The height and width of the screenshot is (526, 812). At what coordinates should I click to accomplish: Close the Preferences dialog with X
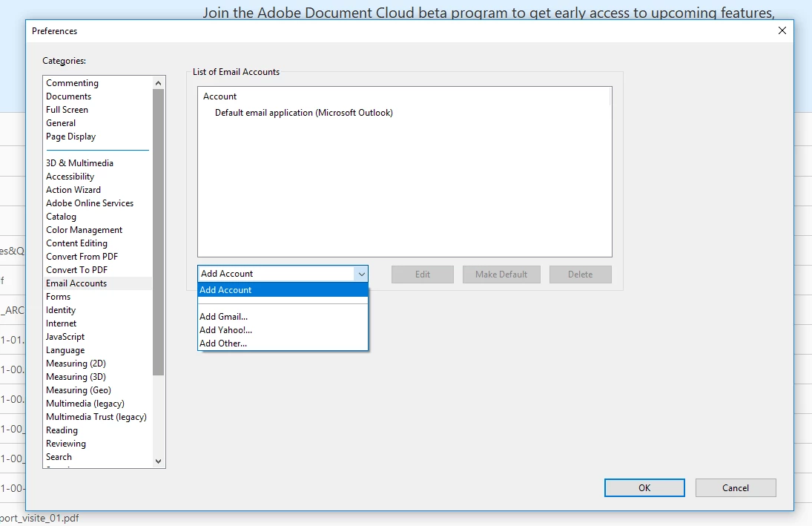(782, 31)
